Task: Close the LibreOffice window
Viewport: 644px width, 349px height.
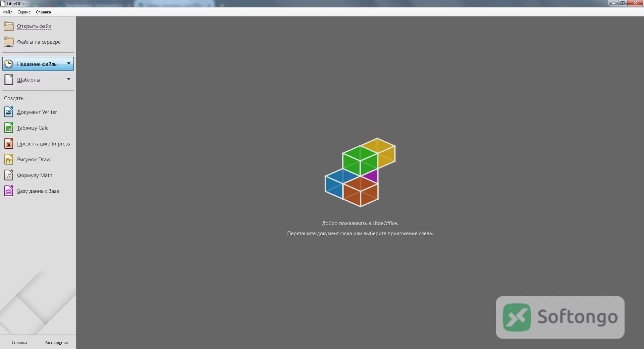Action: point(635,3)
